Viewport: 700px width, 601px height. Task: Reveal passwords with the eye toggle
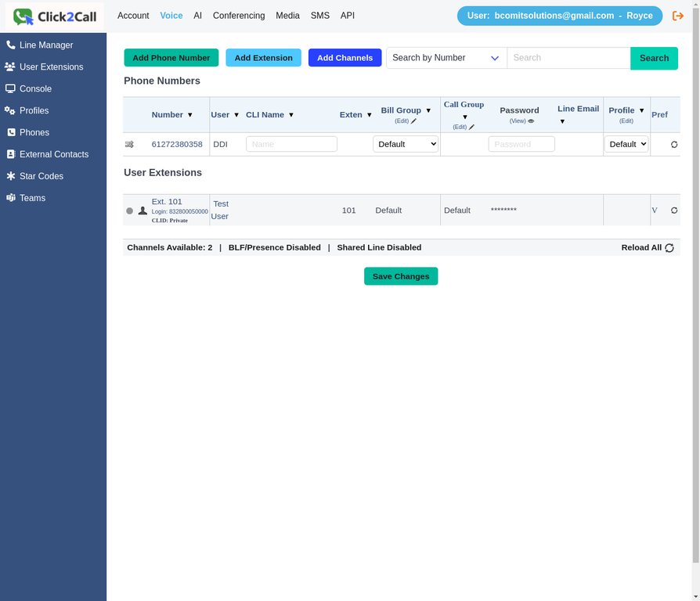point(530,121)
